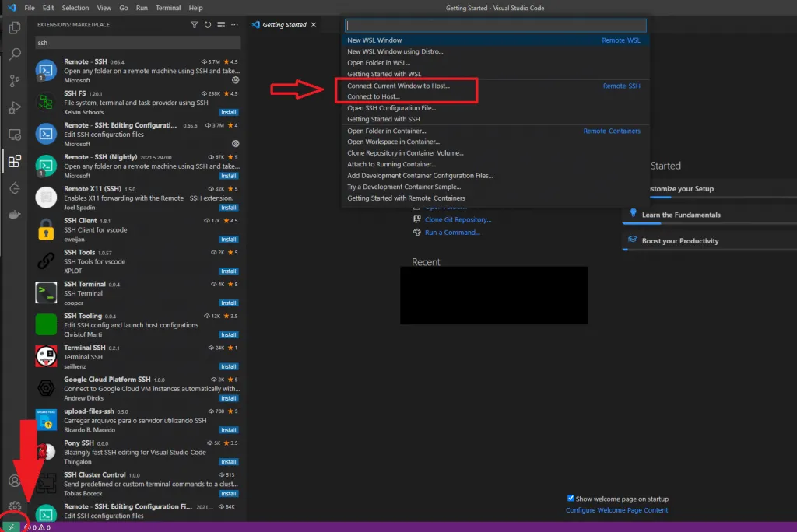Viewport: 797px width, 532px height.
Task: Open Run and Debug view
Action: click(x=14, y=107)
